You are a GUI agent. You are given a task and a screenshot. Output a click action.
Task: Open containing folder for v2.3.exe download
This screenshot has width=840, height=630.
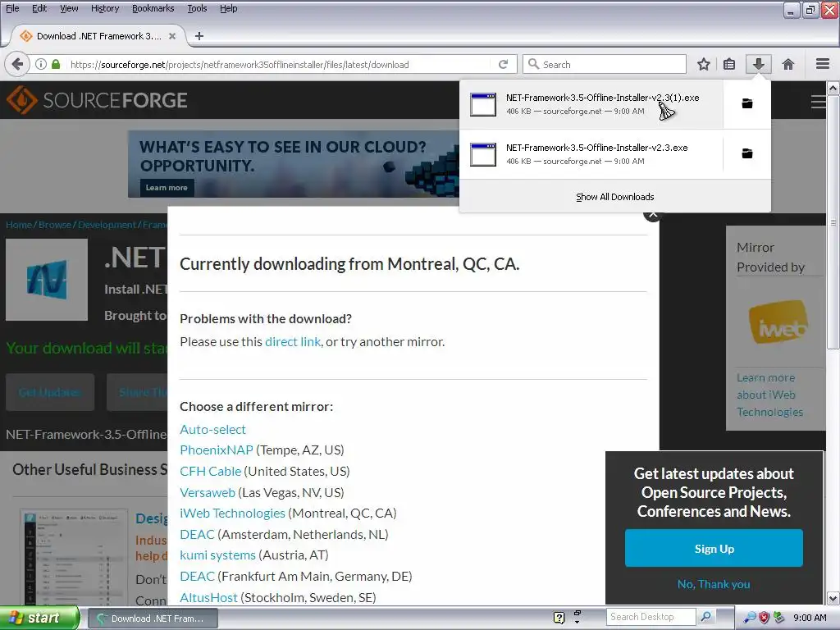(x=746, y=153)
